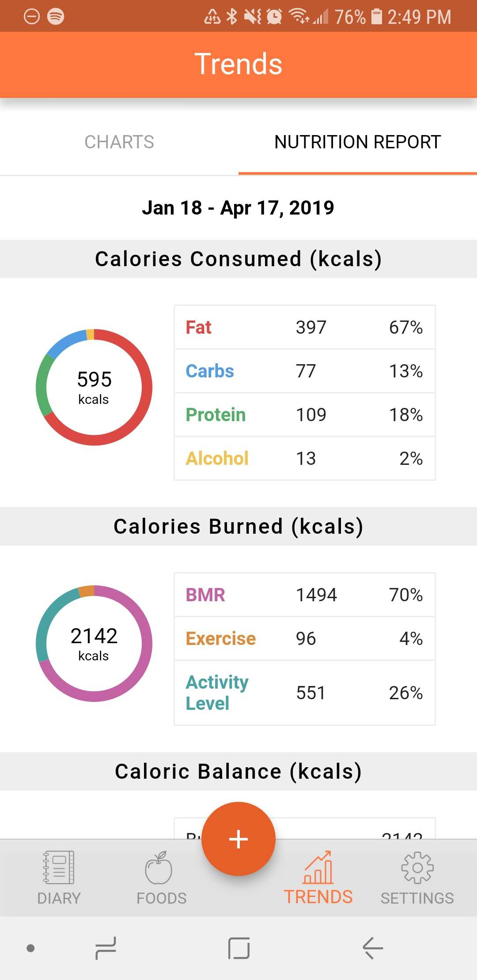Open the Settings gear icon
This screenshot has width=477, height=980.
[417, 868]
